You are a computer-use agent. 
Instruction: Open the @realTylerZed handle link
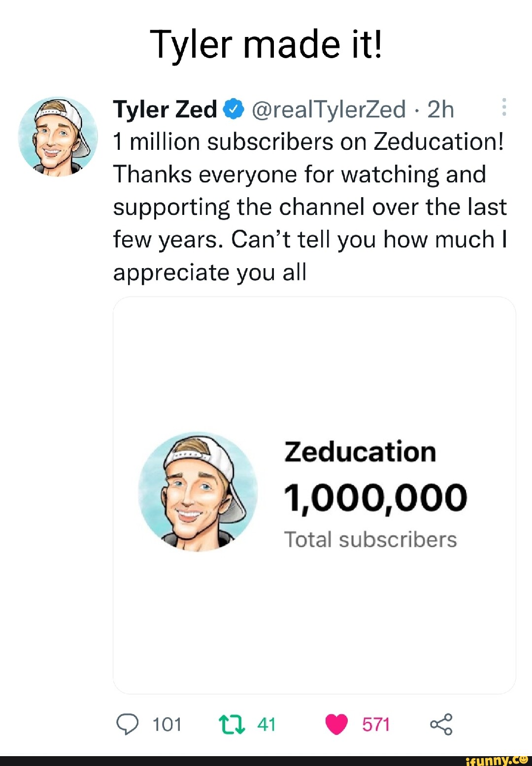click(x=329, y=109)
